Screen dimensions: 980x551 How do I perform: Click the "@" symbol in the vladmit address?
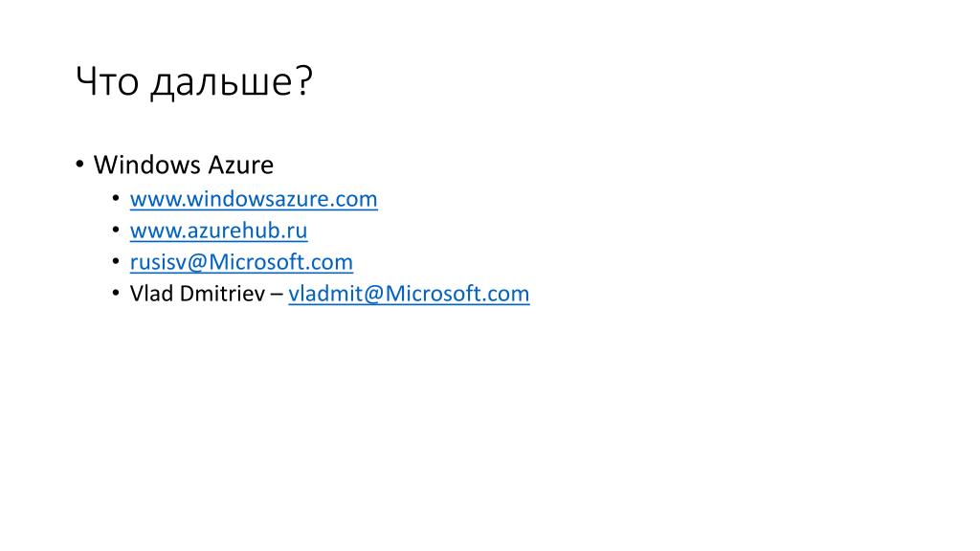(x=374, y=294)
